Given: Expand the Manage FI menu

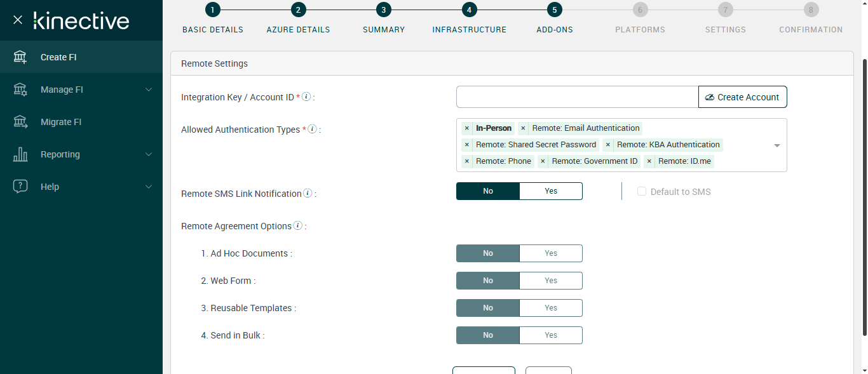Looking at the screenshot, I should tap(149, 90).
